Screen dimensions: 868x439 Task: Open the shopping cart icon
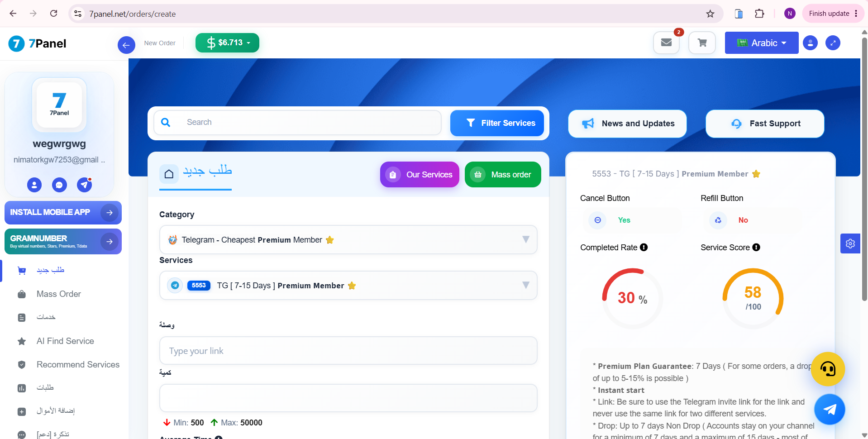(702, 43)
